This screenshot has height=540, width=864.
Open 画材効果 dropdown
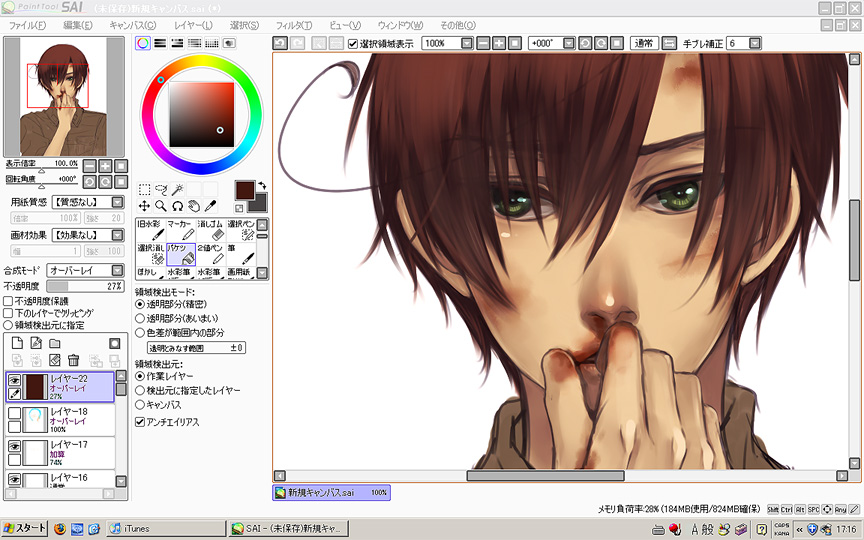[x=117, y=235]
